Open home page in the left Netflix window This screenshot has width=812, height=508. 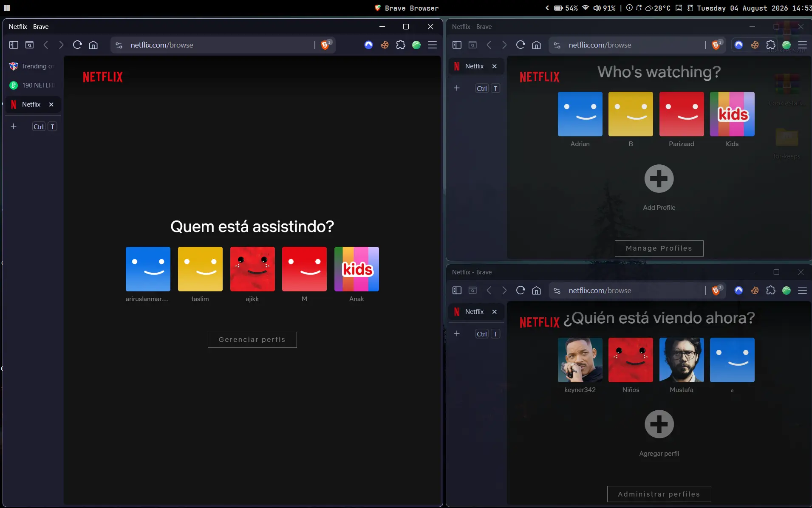tap(93, 45)
